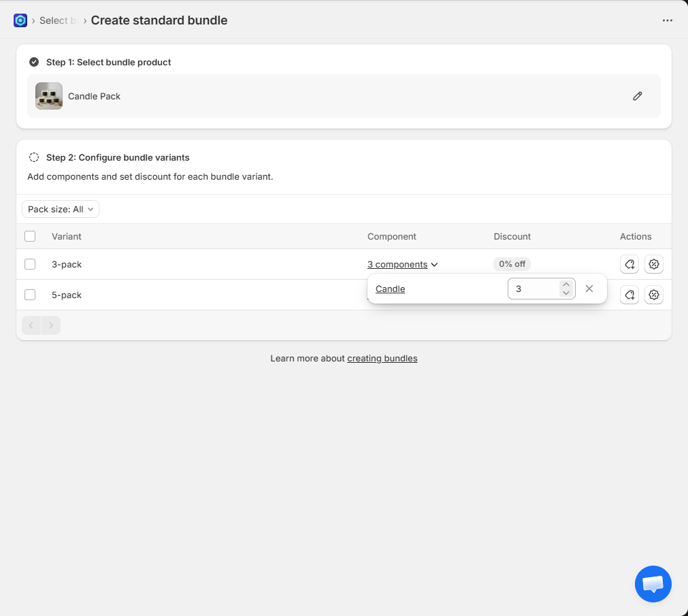Increase Candle quantity with up arrow

click(566, 285)
